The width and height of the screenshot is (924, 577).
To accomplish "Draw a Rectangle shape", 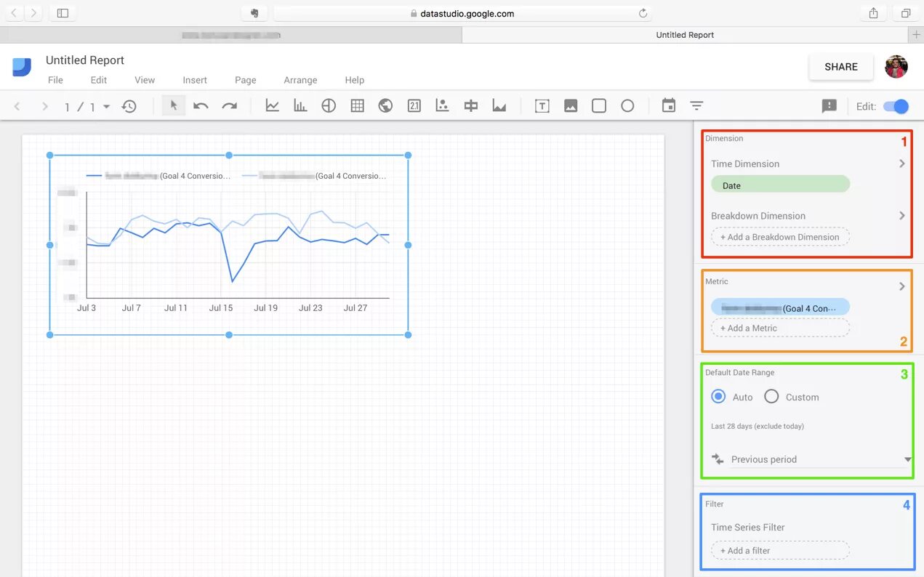I will pyautogui.click(x=599, y=106).
